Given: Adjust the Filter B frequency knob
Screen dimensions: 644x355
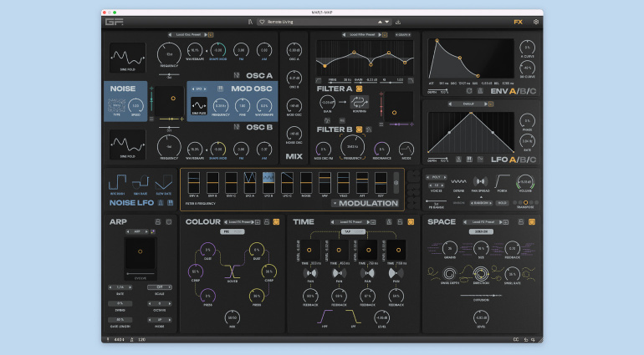Looking at the screenshot, I should [353, 149].
